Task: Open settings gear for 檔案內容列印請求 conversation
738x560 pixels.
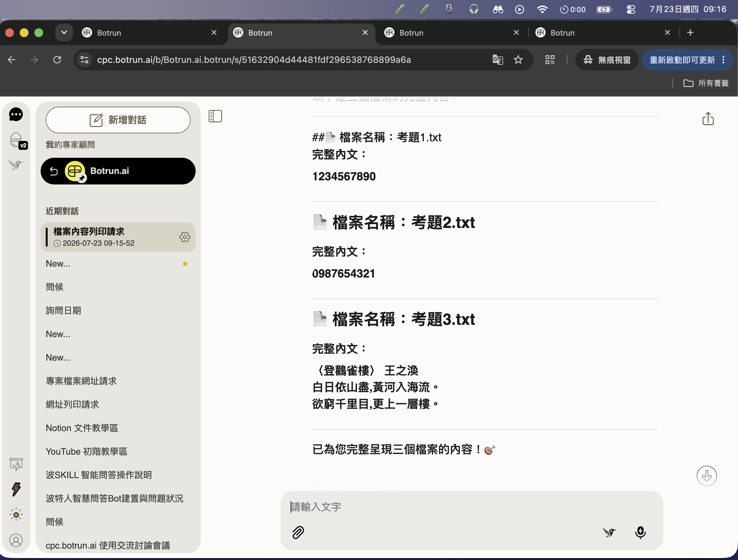Action: click(x=184, y=237)
